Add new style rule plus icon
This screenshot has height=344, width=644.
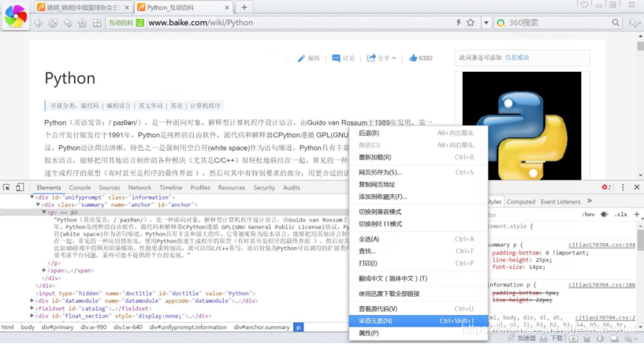pyautogui.click(x=637, y=214)
